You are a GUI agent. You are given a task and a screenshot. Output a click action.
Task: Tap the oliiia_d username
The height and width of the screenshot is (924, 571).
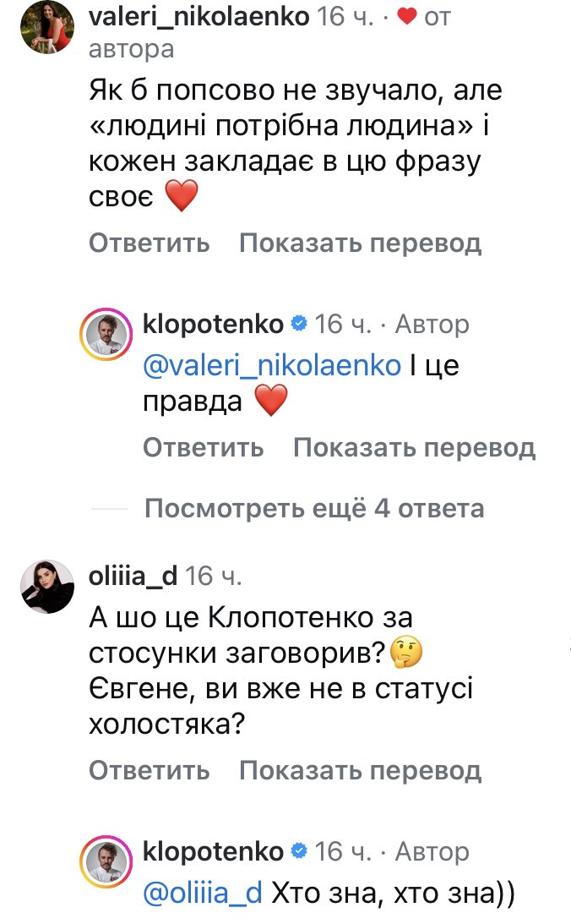pos(133,576)
